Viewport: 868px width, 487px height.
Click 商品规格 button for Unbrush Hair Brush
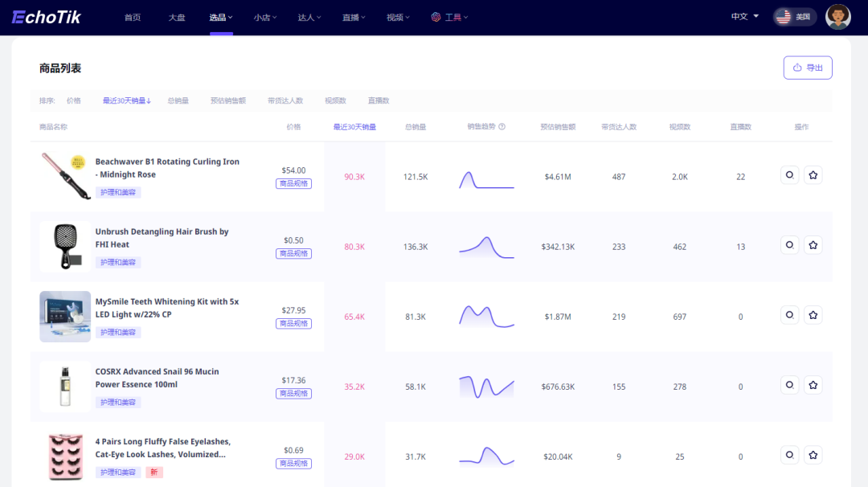click(293, 253)
